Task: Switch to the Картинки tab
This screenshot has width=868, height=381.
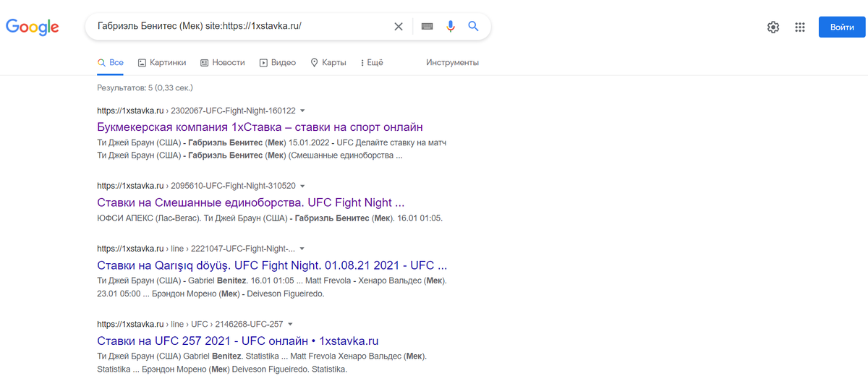Action: pos(162,63)
